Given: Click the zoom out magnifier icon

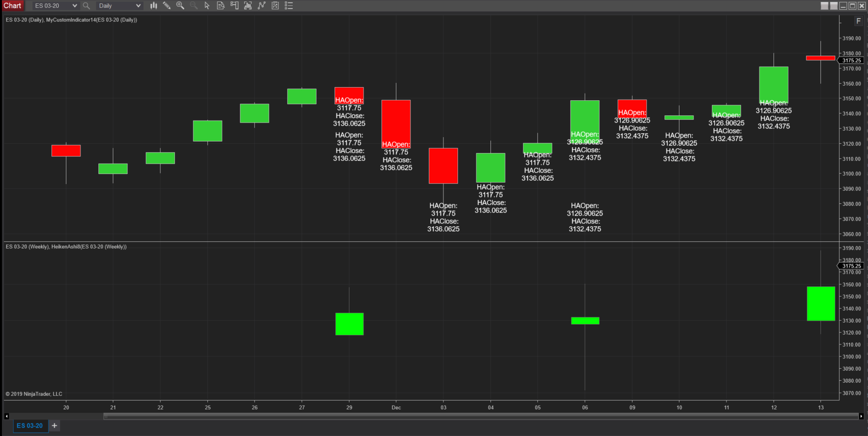Looking at the screenshot, I should coord(193,6).
